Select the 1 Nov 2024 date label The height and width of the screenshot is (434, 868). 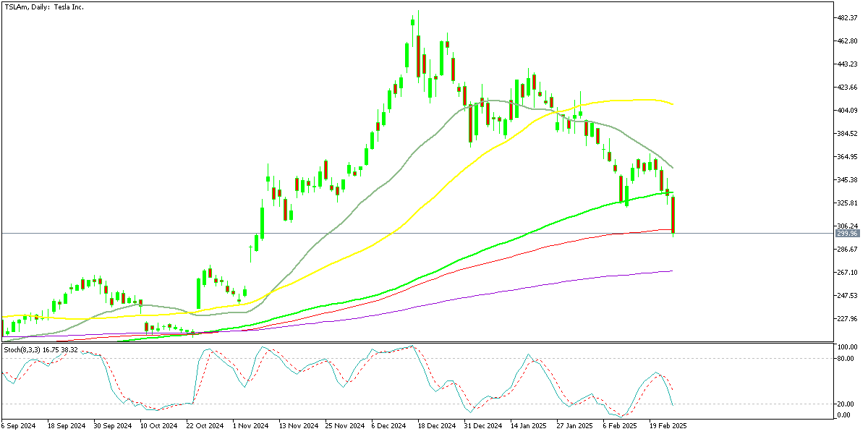point(251,427)
